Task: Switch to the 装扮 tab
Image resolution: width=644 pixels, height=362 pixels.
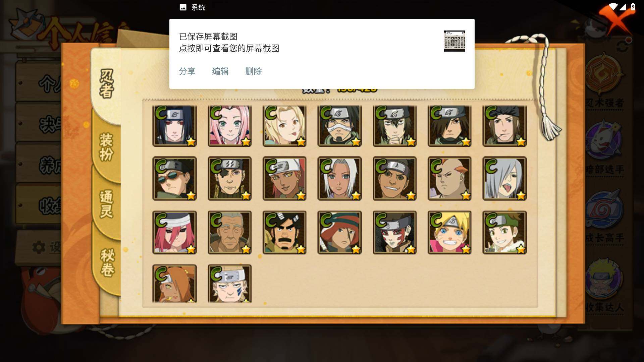Action: click(107, 147)
